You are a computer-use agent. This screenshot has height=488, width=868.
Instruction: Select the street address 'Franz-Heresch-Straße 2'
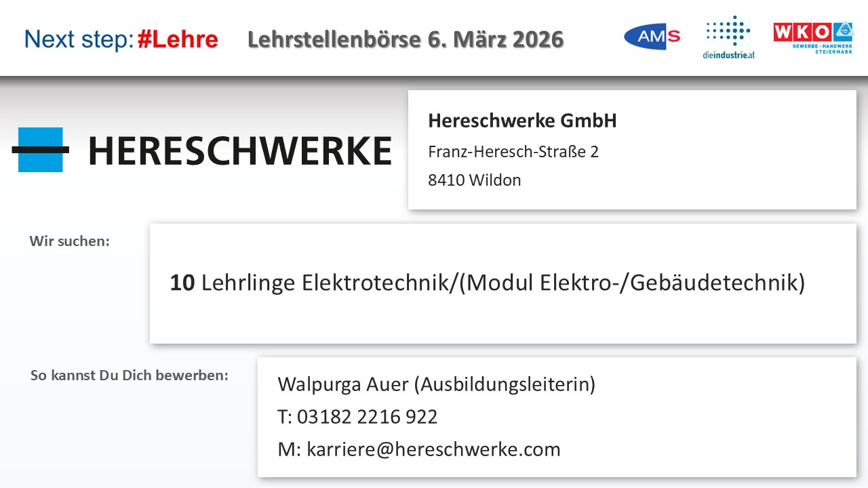[x=513, y=151]
